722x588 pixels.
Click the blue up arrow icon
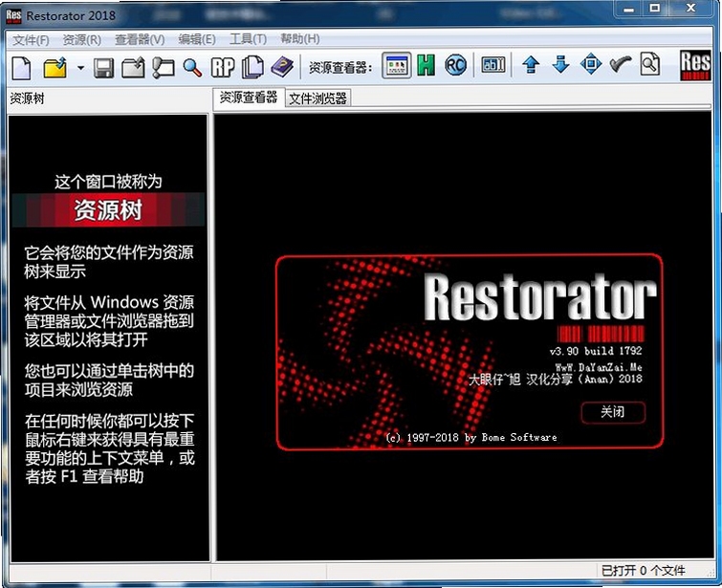point(531,65)
